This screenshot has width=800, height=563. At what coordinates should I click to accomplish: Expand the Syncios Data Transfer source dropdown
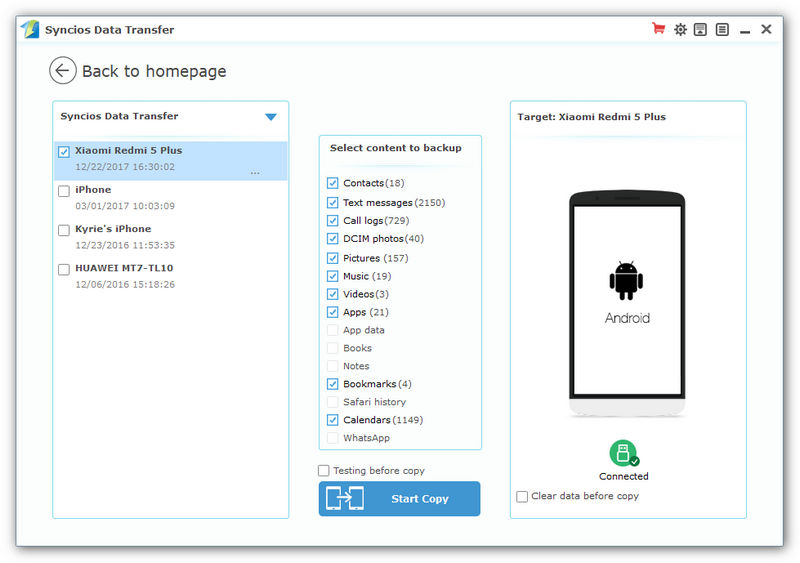click(271, 117)
